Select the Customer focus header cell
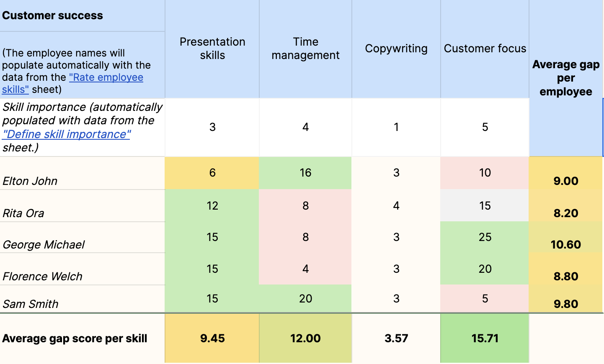Viewport: 604px width, 364px height. [x=485, y=49]
